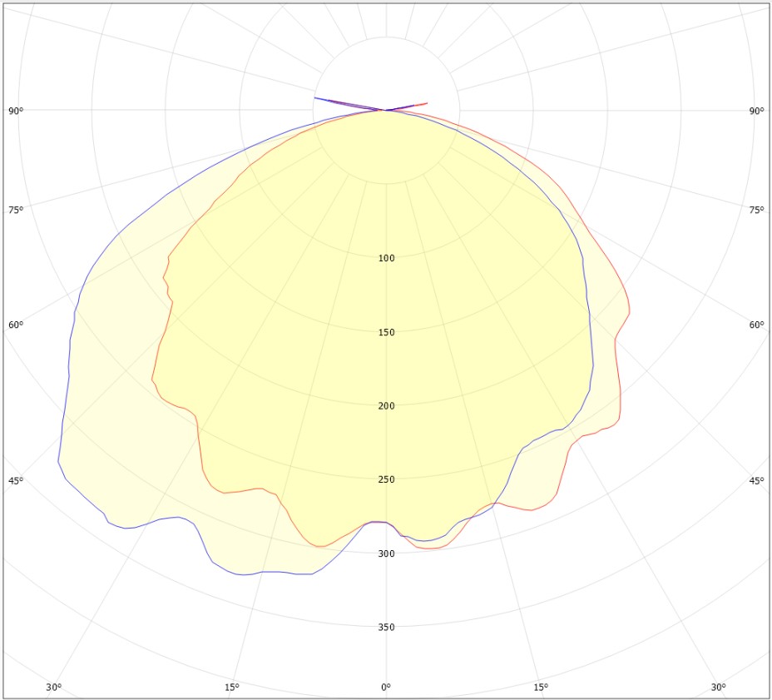Click the 90° label on the left side
Image resolution: width=772 pixels, height=700 pixels.
[x=16, y=111]
